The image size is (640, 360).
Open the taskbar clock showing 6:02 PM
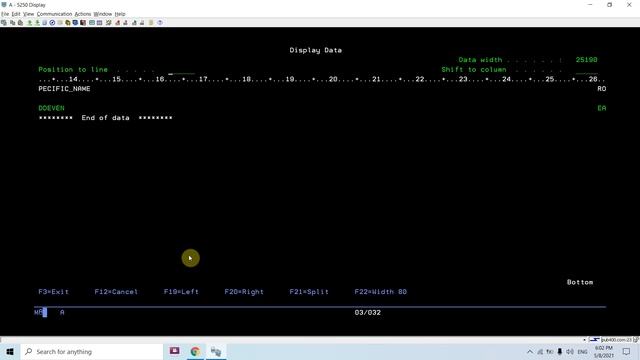(604, 351)
